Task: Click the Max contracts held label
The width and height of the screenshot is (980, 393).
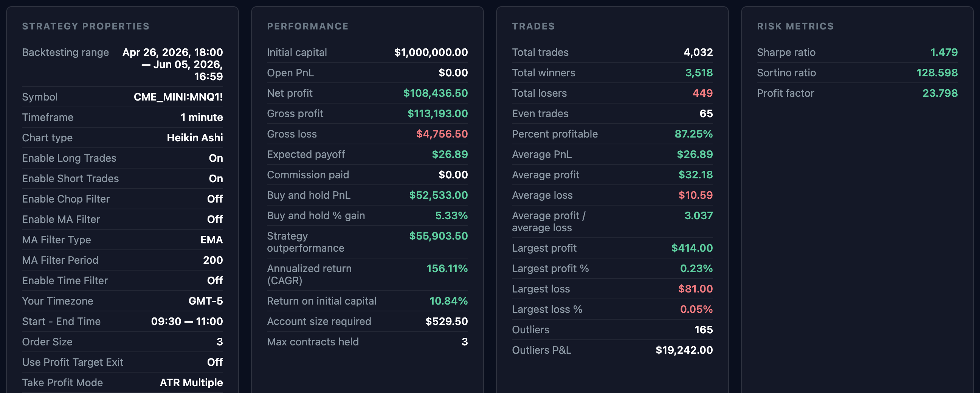Action: [x=313, y=342]
